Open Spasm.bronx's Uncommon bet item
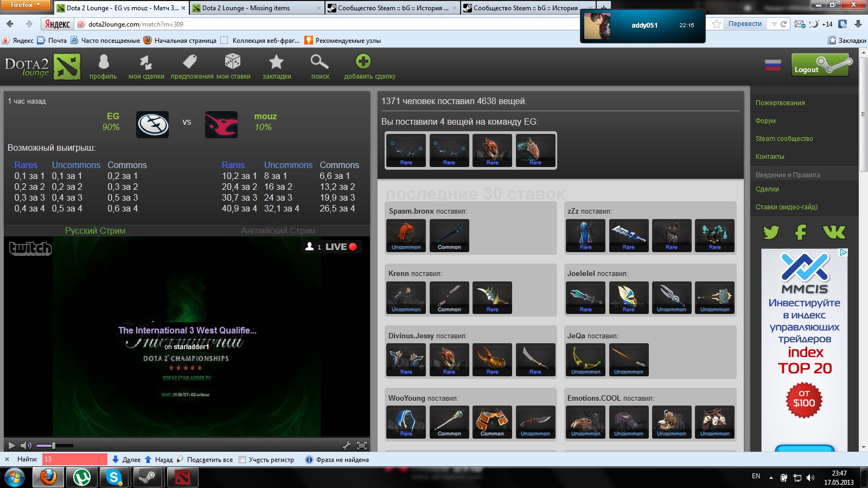 [x=406, y=235]
